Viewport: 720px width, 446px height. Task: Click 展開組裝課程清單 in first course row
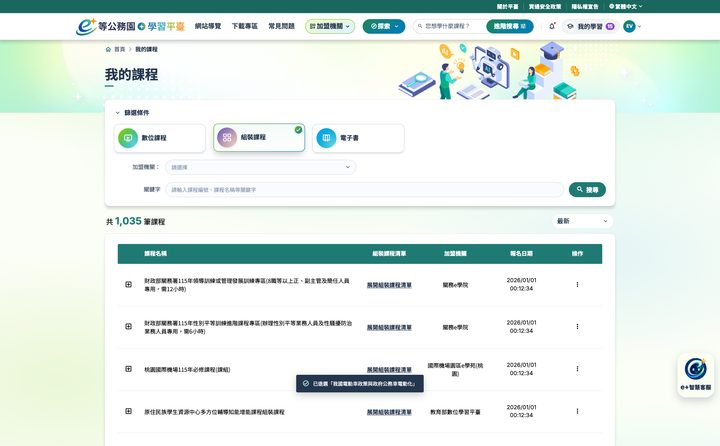[x=389, y=285]
